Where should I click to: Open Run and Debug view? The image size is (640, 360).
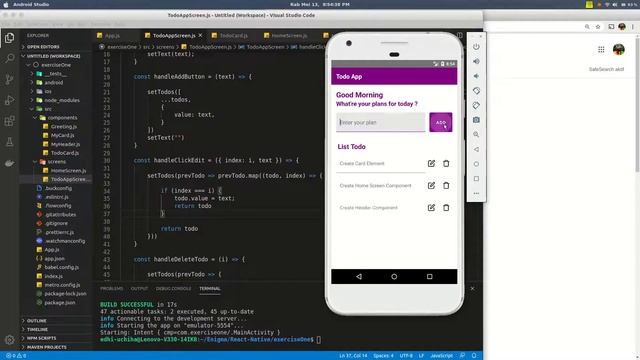tap(9, 100)
